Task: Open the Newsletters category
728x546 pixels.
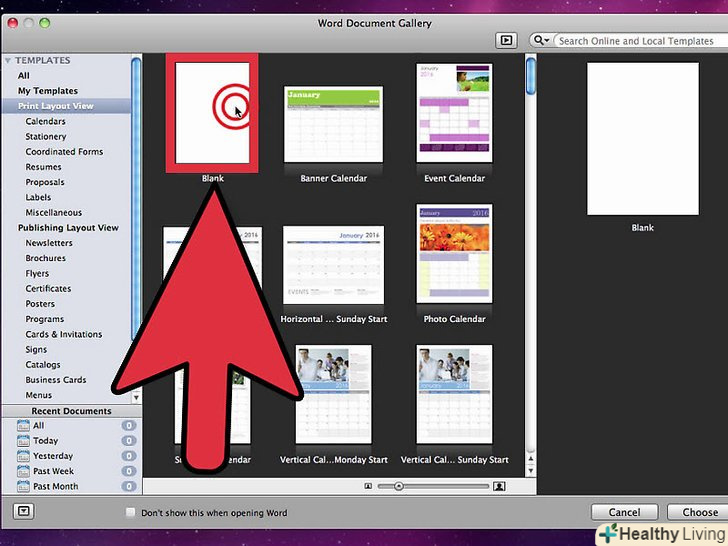Action: [x=49, y=243]
